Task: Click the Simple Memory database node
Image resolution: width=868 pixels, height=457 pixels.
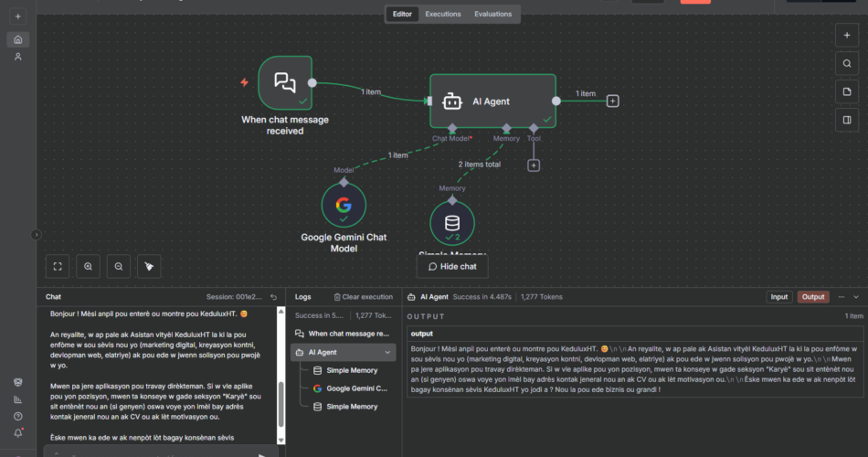Action: [x=451, y=223]
